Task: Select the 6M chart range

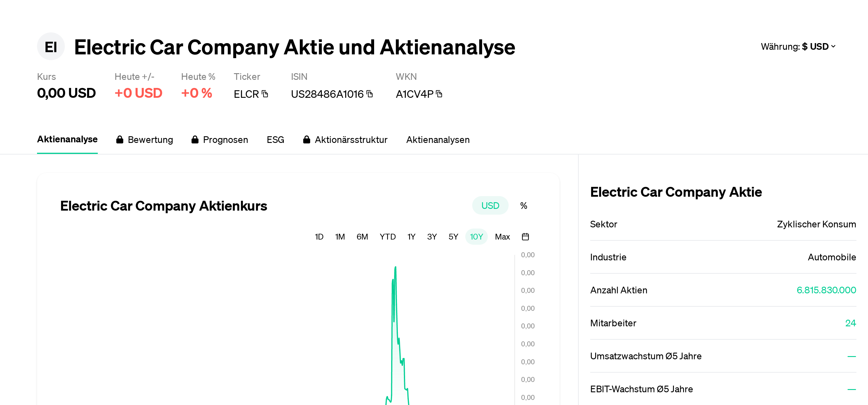Action: 362,237
